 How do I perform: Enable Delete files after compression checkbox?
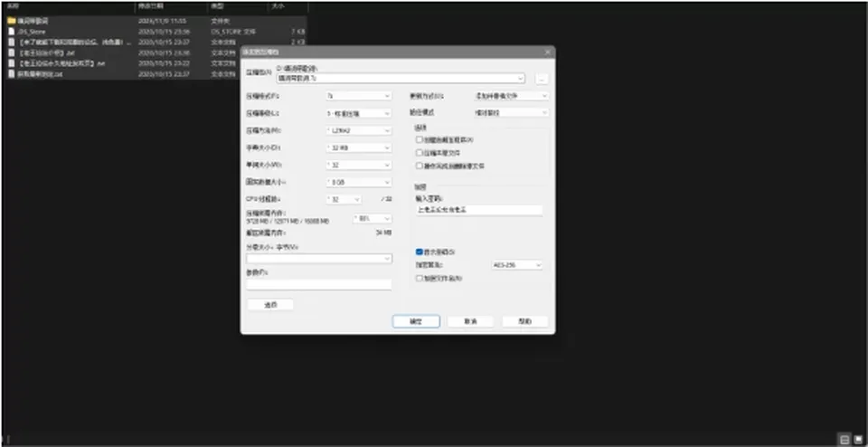420,166
